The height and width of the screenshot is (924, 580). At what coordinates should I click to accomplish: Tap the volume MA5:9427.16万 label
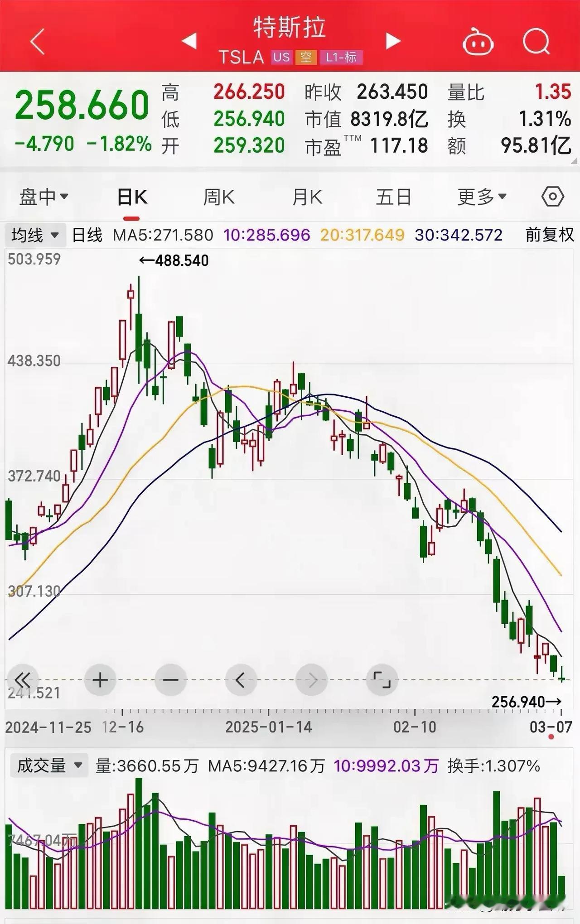tap(266, 766)
